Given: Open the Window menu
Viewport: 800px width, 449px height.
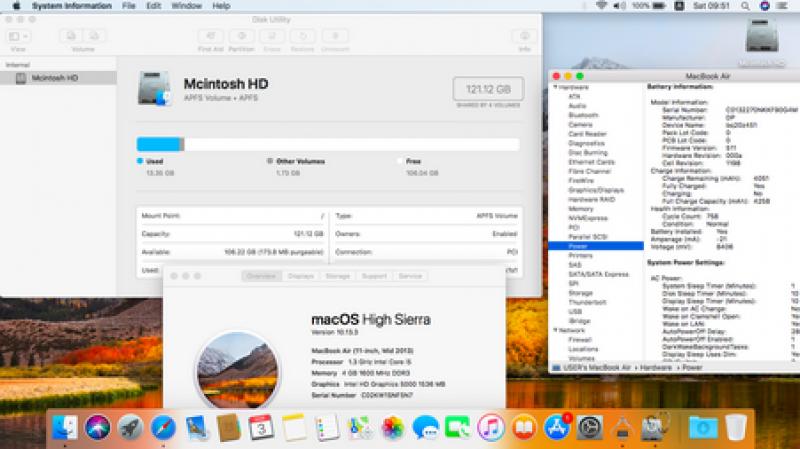Looking at the screenshot, I should tap(186, 6).
